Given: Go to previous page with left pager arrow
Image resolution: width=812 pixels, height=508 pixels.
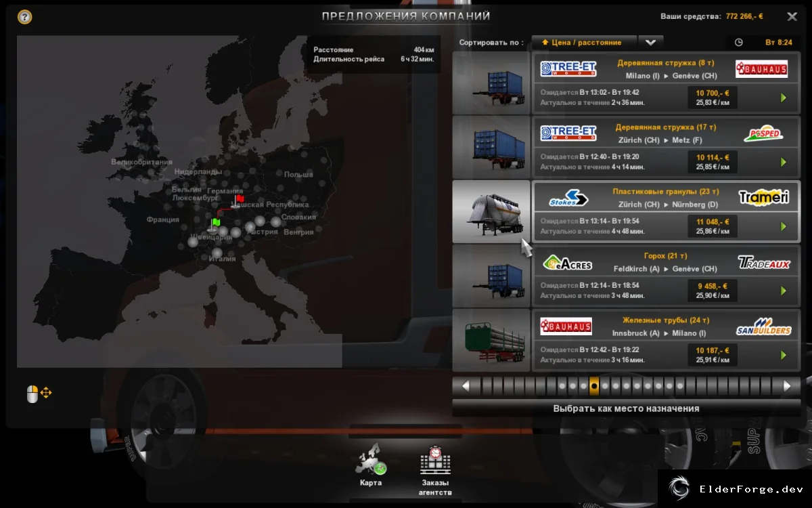Looking at the screenshot, I should 466,386.
